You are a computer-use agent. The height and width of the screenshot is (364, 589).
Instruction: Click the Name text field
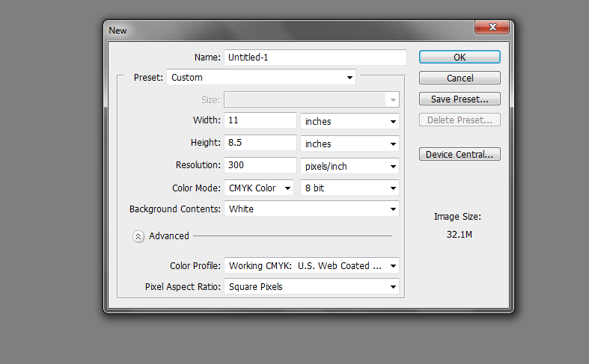(314, 57)
